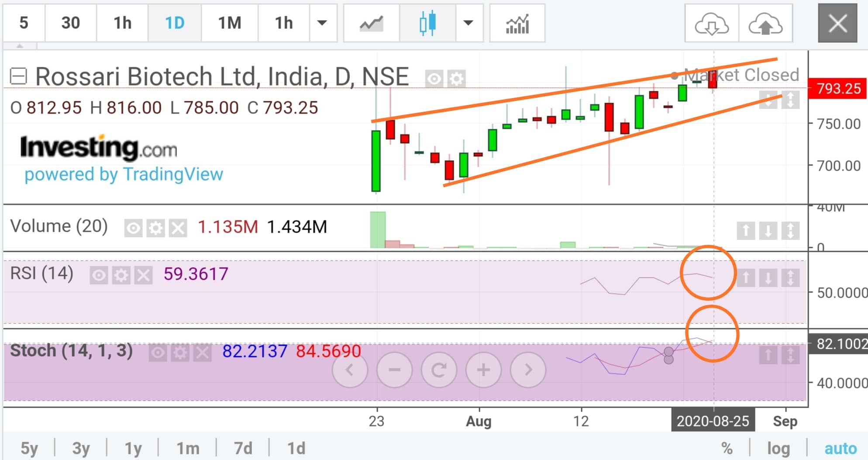Screen dimensions: 868x460
Task: Maximize the RSI pane
Action: [x=790, y=278]
